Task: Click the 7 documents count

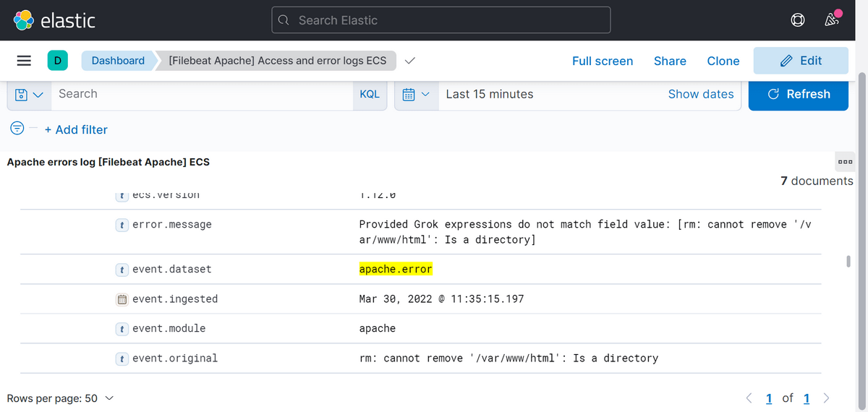Action: [x=817, y=181]
